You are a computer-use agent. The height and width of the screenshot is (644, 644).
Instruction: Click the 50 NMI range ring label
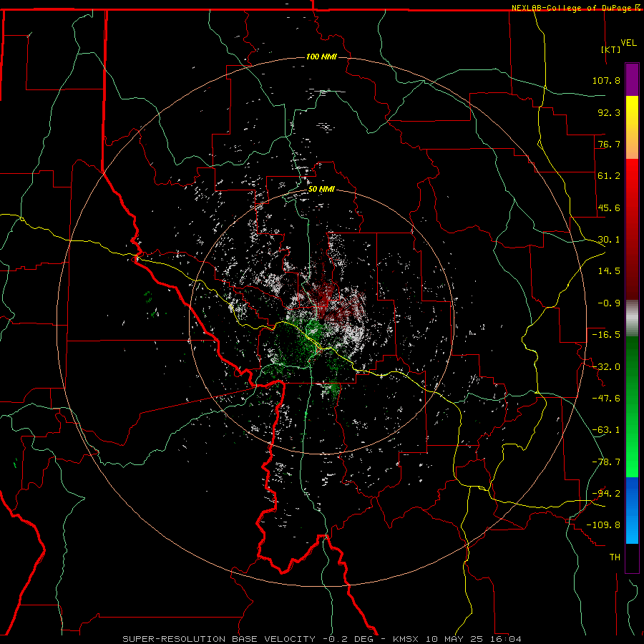pos(321,190)
